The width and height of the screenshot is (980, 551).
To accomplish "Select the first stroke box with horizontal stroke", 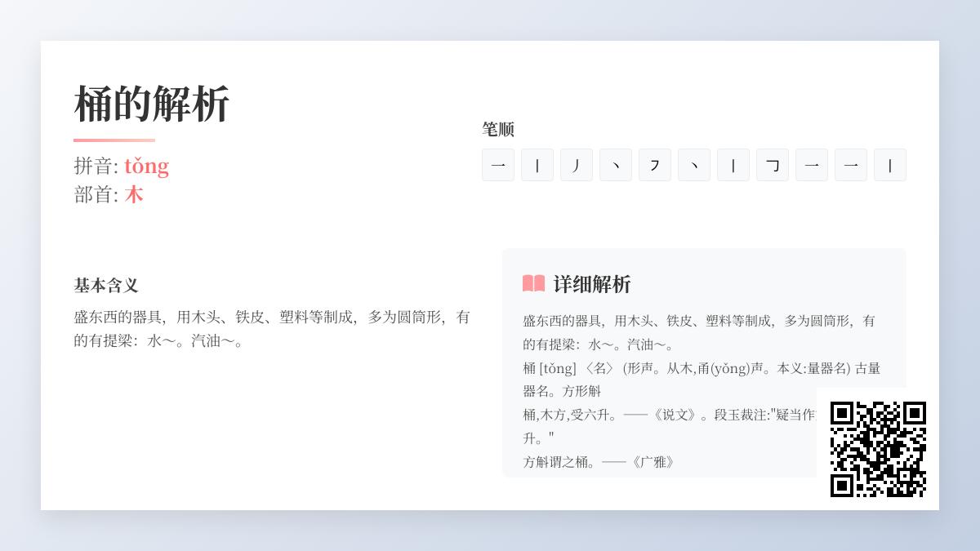I will [x=498, y=165].
